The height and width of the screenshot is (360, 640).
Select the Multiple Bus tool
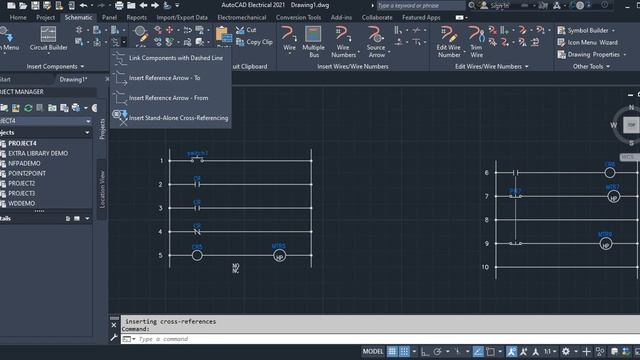[x=313, y=41]
